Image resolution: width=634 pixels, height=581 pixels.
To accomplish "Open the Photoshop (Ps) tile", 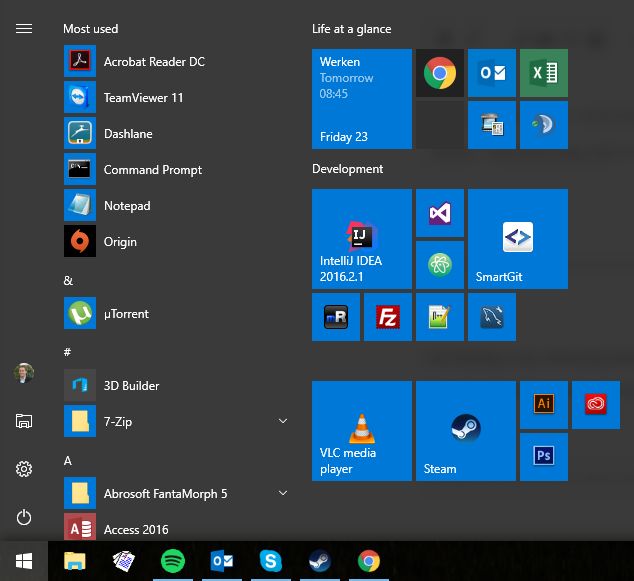I will tap(544, 457).
